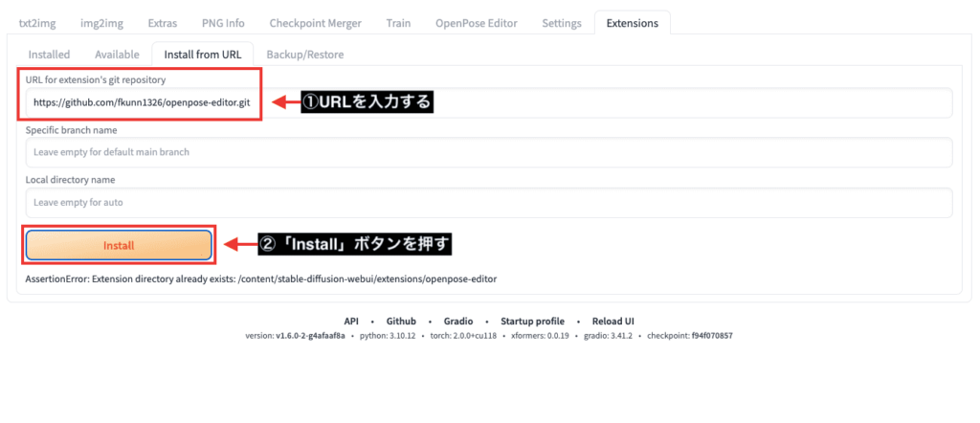Go to the Extras tab
Viewport: 980px width, 423px height.
[163, 23]
